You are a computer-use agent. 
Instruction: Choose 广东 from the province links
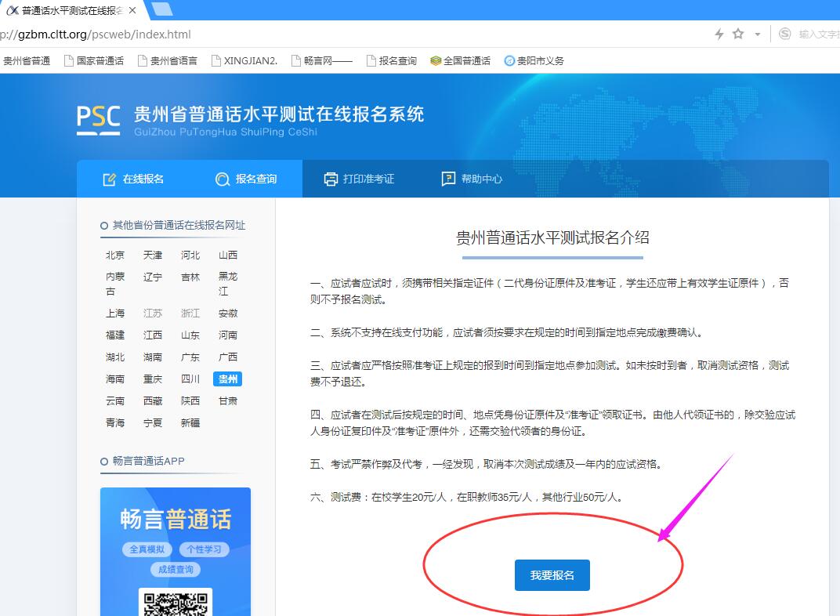point(190,357)
